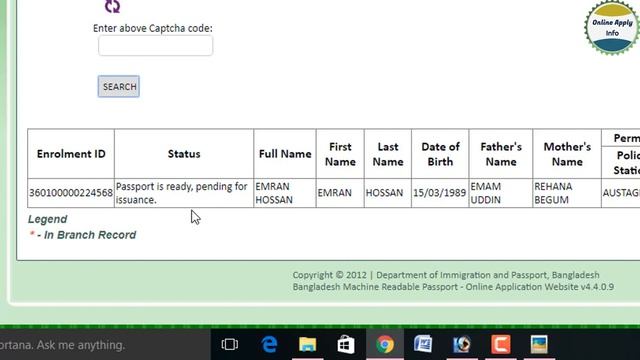The width and height of the screenshot is (640, 360).
Task: Click the Last Name column header
Action: pos(388,154)
